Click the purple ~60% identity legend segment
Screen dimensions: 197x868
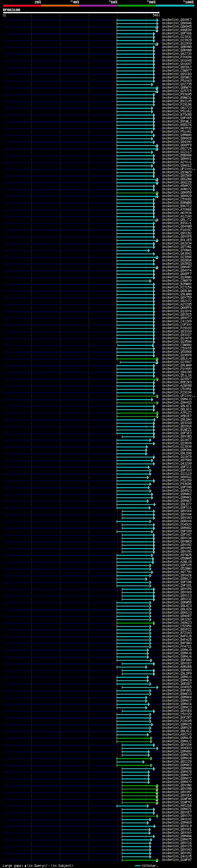click(x=98, y=6)
